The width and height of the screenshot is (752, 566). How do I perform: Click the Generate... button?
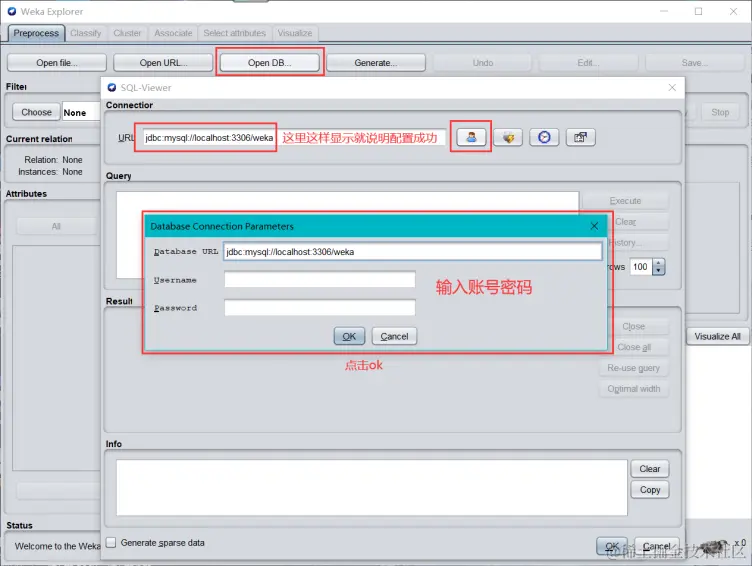click(376, 63)
